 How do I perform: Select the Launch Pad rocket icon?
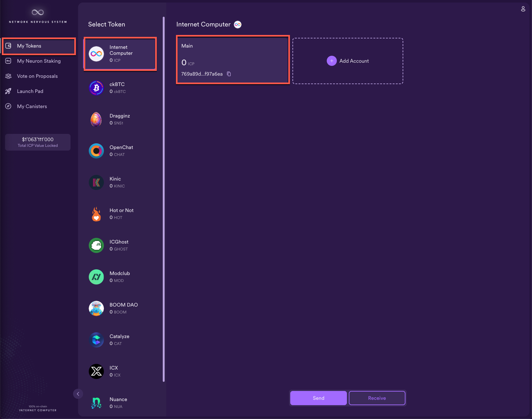pos(8,91)
